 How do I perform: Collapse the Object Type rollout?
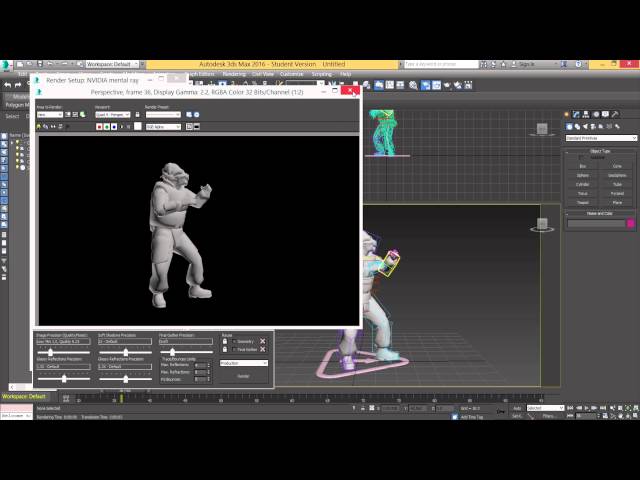pyautogui.click(x=600, y=151)
